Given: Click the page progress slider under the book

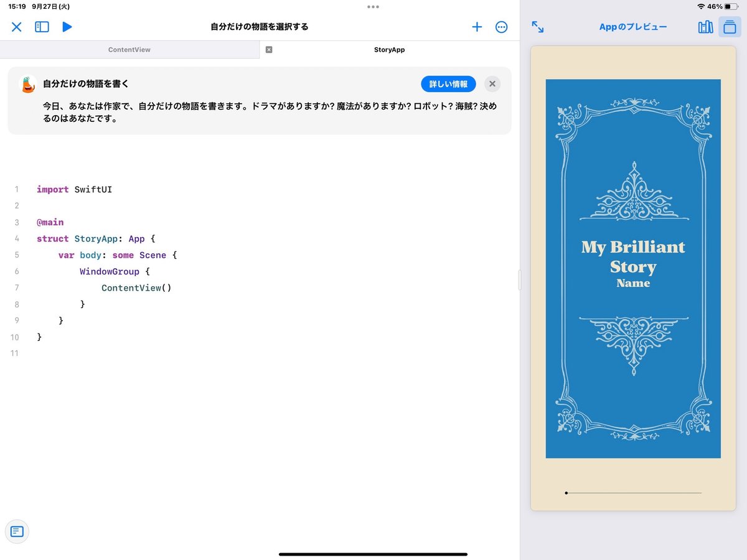Looking at the screenshot, I should [633, 493].
